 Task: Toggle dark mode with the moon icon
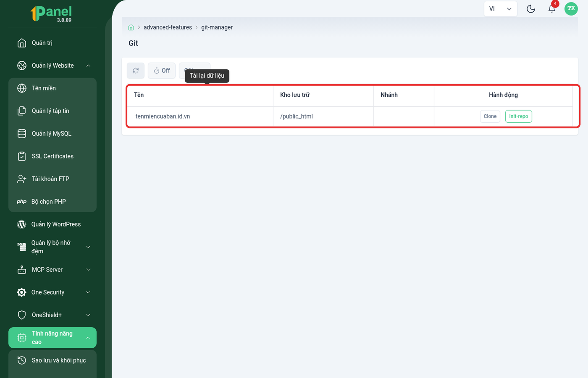531,9
